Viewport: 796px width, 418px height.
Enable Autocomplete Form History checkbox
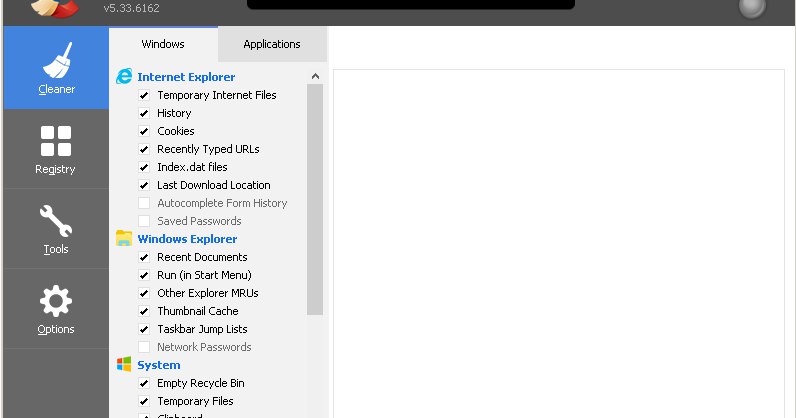[144, 203]
